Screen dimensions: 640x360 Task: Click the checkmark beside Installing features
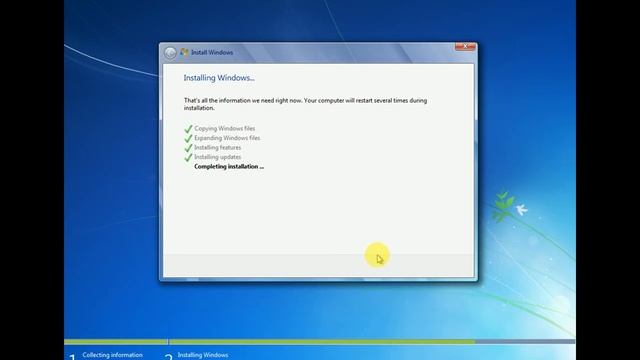tap(188, 147)
